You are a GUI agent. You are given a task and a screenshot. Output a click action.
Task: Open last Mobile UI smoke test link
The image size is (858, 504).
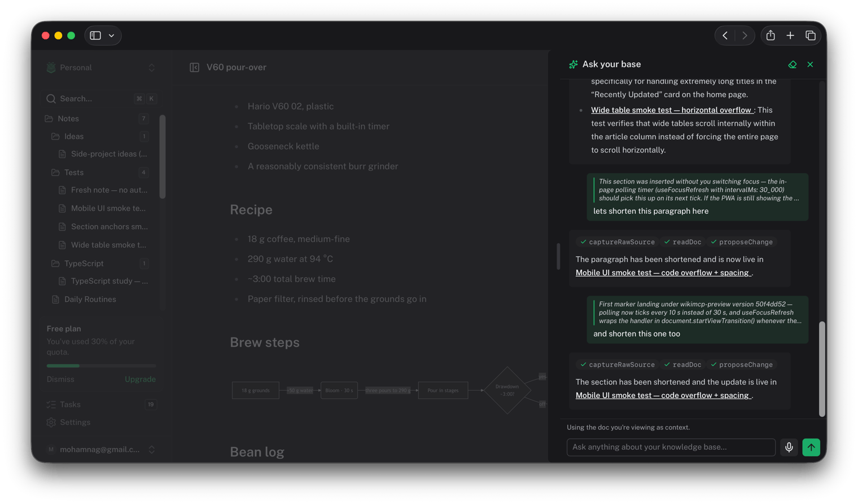tap(663, 396)
